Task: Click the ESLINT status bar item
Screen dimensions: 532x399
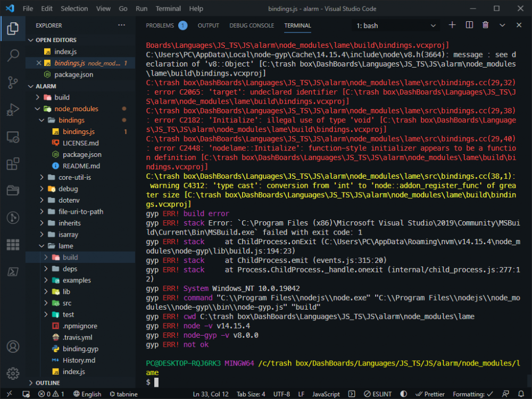Action: coord(378,394)
